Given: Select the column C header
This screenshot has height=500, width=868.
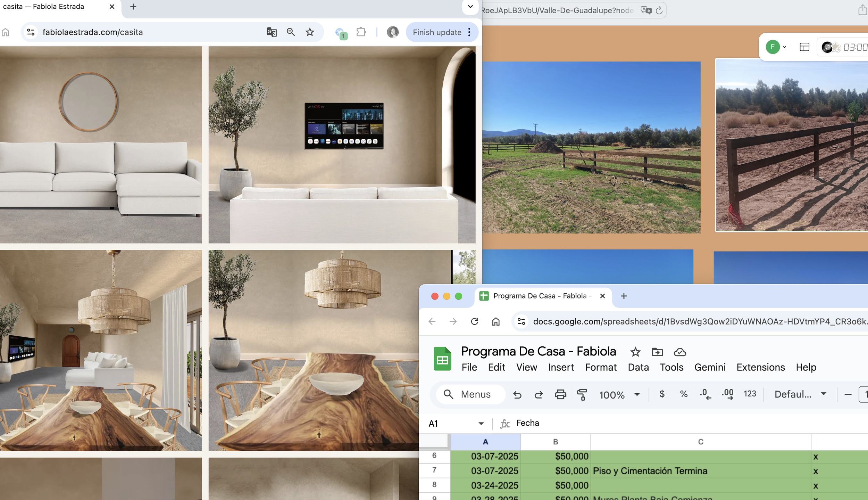Looking at the screenshot, I should 700,442.
